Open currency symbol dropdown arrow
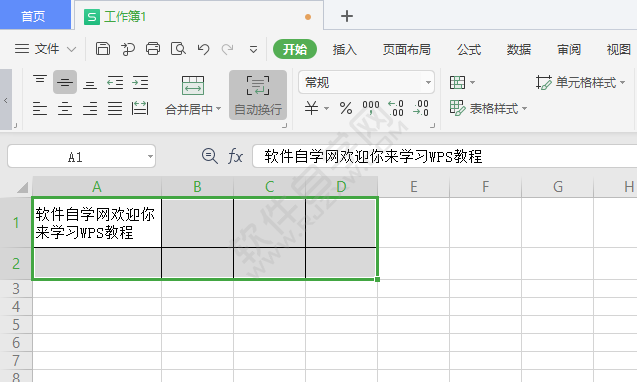Viewport: 637px width, 382px height. click(x=326, y=109)
